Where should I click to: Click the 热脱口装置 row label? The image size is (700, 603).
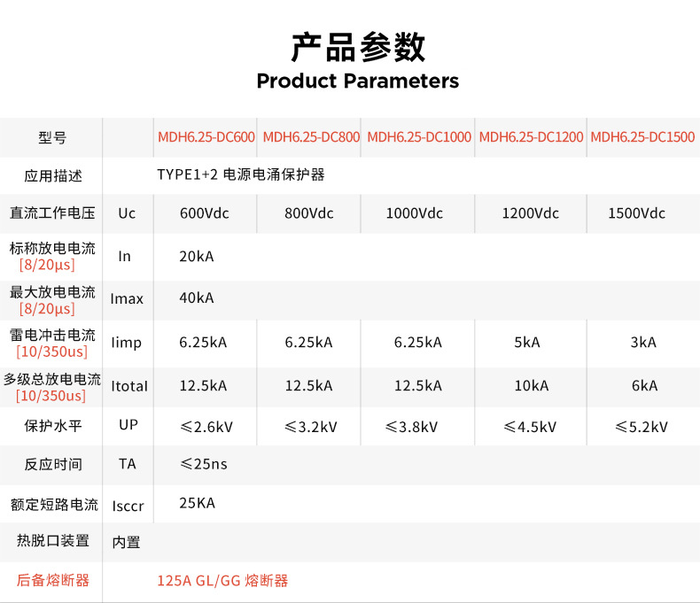pyautogui.click(x=52, y=540)
